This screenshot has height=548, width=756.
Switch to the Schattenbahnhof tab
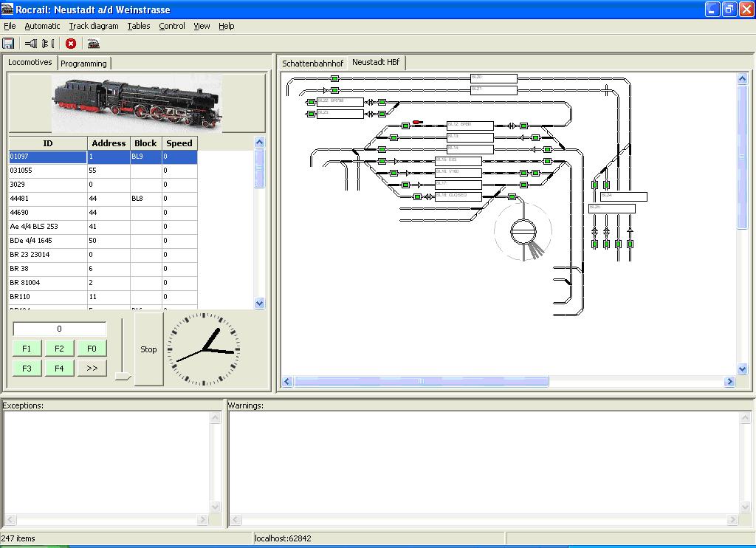click(x=312, y=64)
